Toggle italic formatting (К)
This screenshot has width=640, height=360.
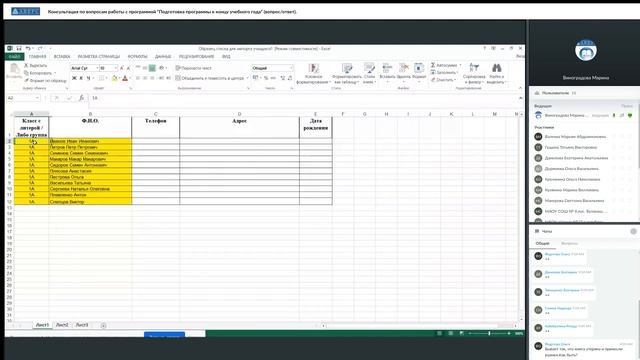81,78
